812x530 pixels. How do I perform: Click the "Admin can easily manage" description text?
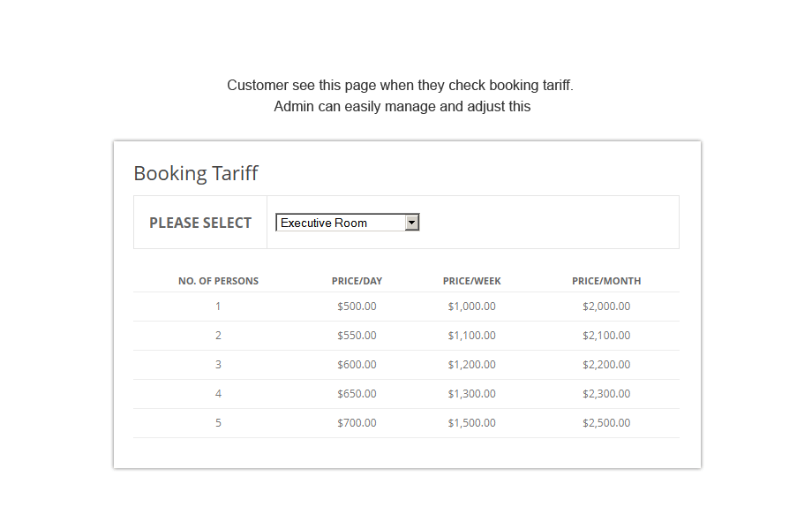click(x=402, y=107)
